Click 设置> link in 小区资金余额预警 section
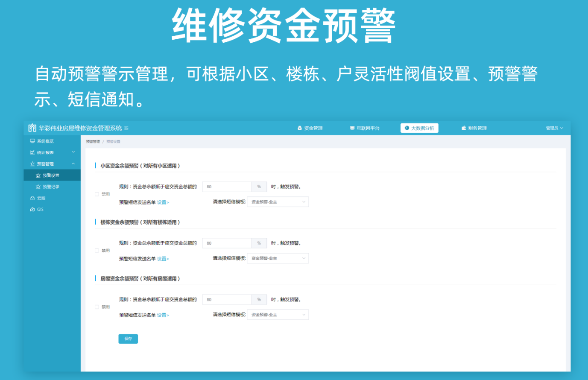Viewport: 588px width, 380px height. click(163, 202)
